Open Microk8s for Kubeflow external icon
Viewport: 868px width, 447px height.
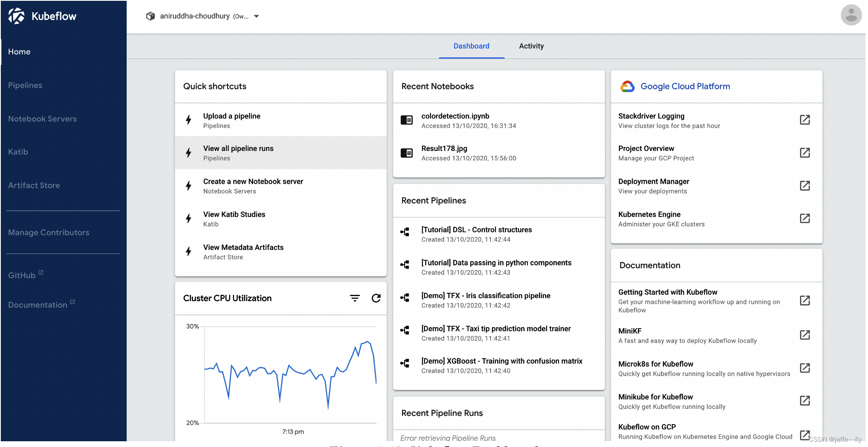pos(805,367)
